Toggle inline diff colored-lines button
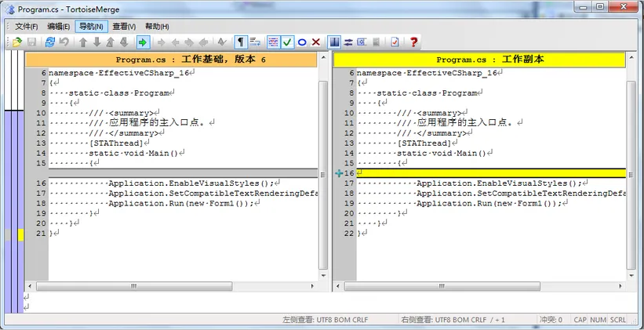Image resolution: width=644 pixels, height=330 pixels. (x=274, y=42)
